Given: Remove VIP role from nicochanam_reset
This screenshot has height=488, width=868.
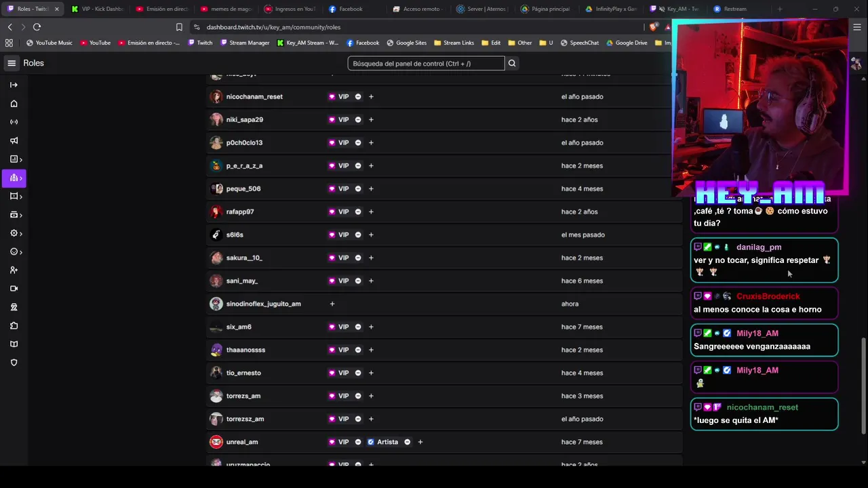Looking at the screenshot, I should 358,97.
